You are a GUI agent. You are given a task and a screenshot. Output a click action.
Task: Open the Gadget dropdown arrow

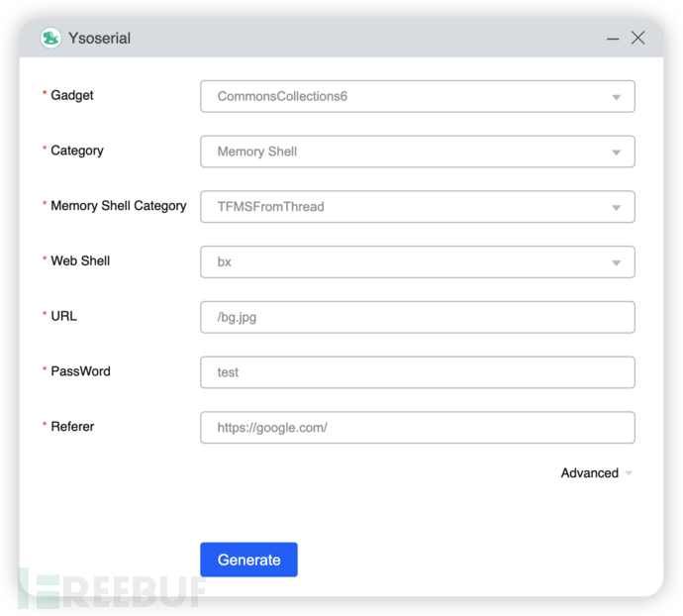[x=616, y=97]
